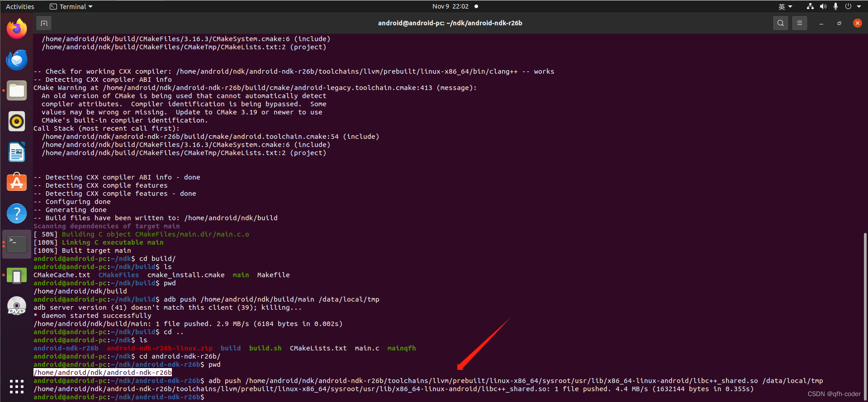Open Ubuntu Software store icon
868x402 pixels.
tap(17, 183)
